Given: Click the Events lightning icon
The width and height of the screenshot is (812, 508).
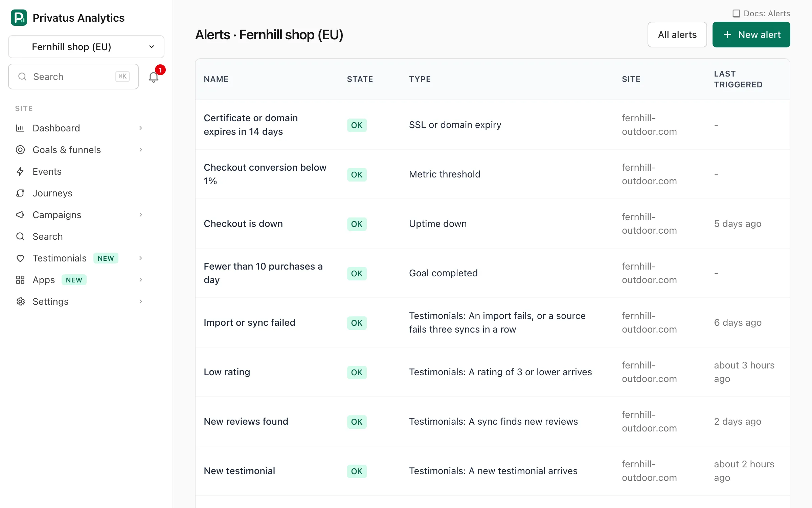Looking at the screenshot, I should coord(20,171).
